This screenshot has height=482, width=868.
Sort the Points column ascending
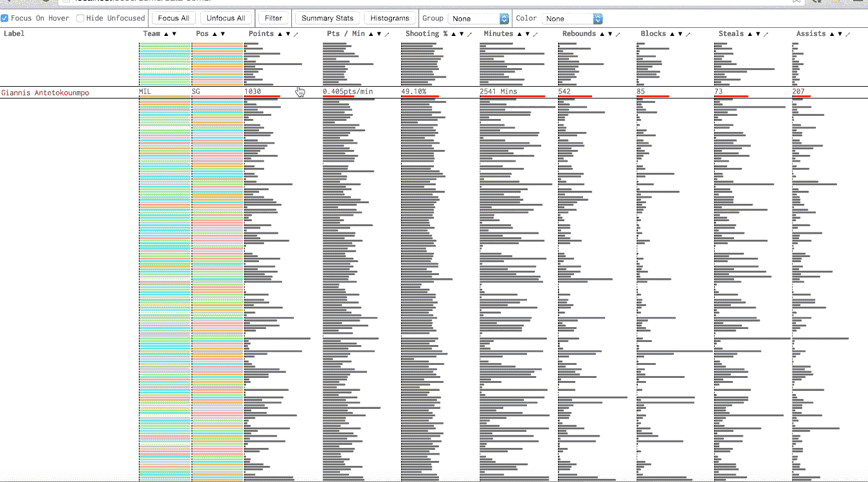tap(280, 33)
